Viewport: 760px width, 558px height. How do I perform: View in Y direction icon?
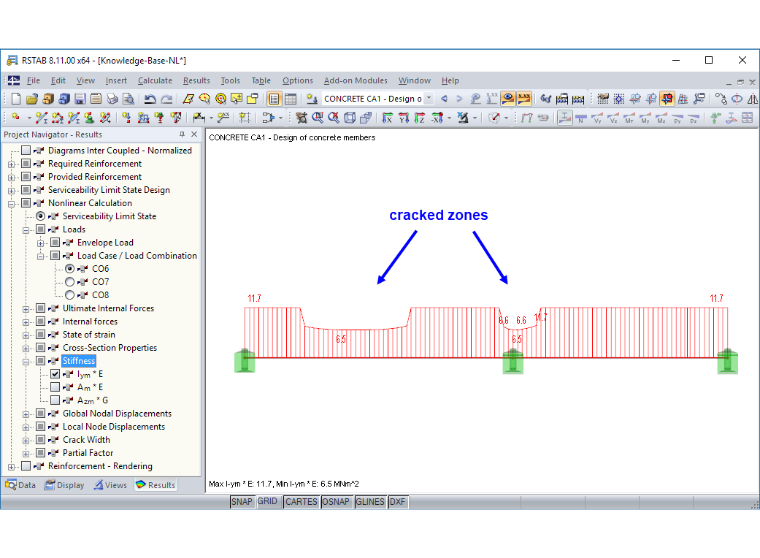point(404,118)
